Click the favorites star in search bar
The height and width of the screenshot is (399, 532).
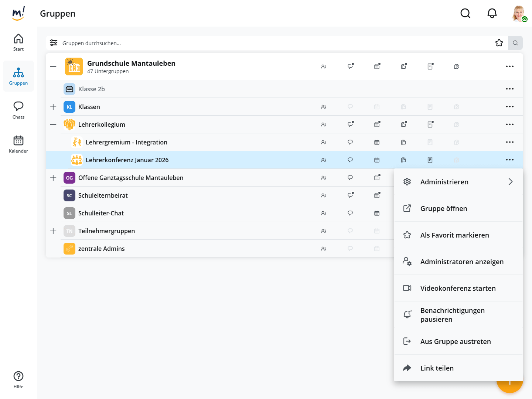point(499,43)
